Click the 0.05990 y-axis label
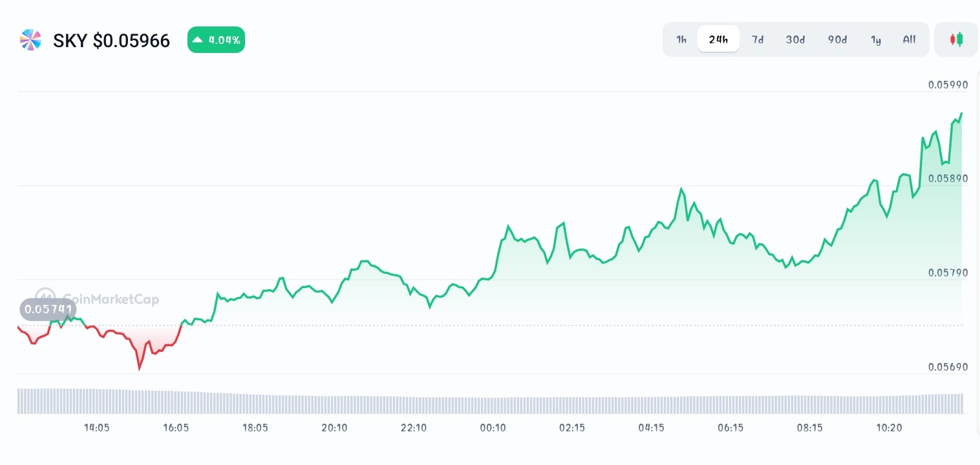 948,85
